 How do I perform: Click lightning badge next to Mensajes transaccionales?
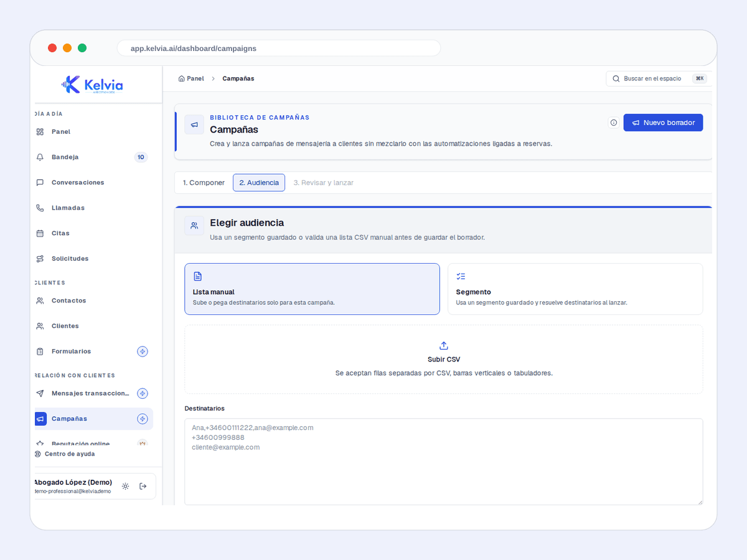tap(143, 393)
